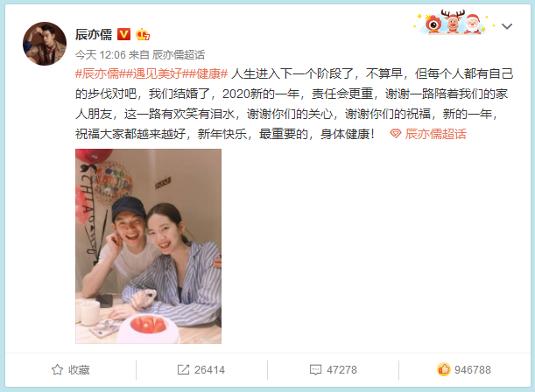The height and width of the screenshot is (392, 535).
Task: Open comments via speech bubble icon
Action: 315,370
